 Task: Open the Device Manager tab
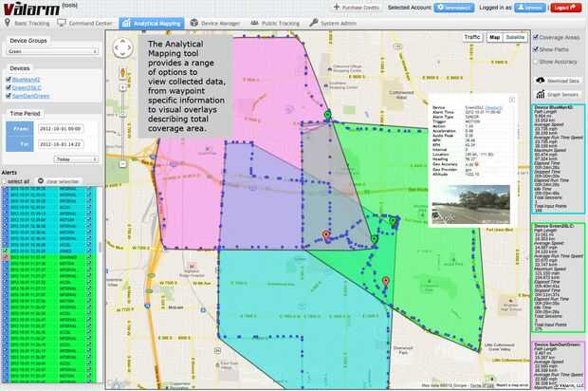215,24
